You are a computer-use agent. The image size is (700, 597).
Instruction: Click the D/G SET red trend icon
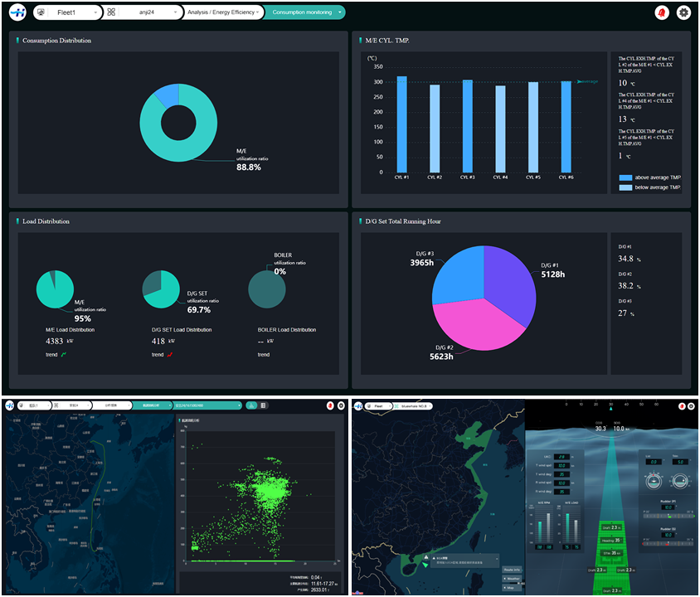170,355
